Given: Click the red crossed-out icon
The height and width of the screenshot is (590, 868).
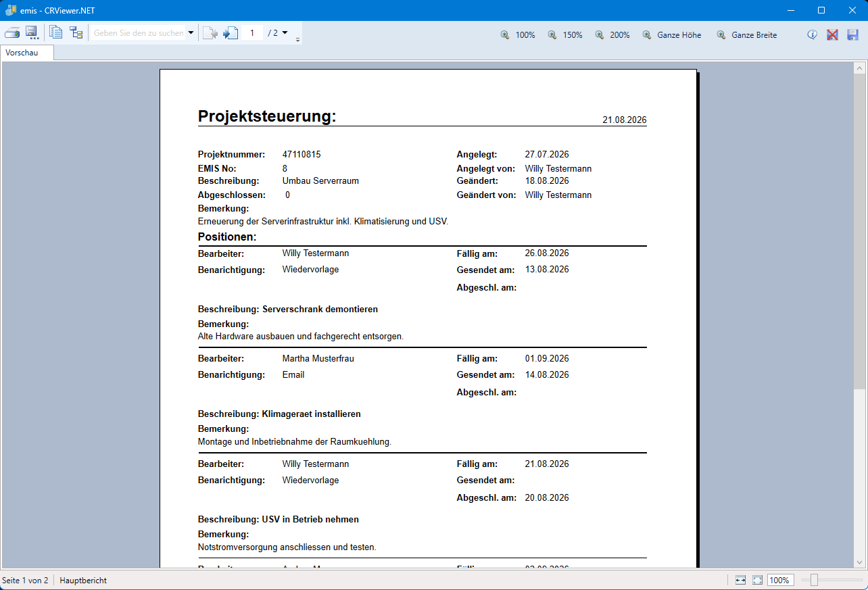Looking at the screenshot, I should coord(832,34).
